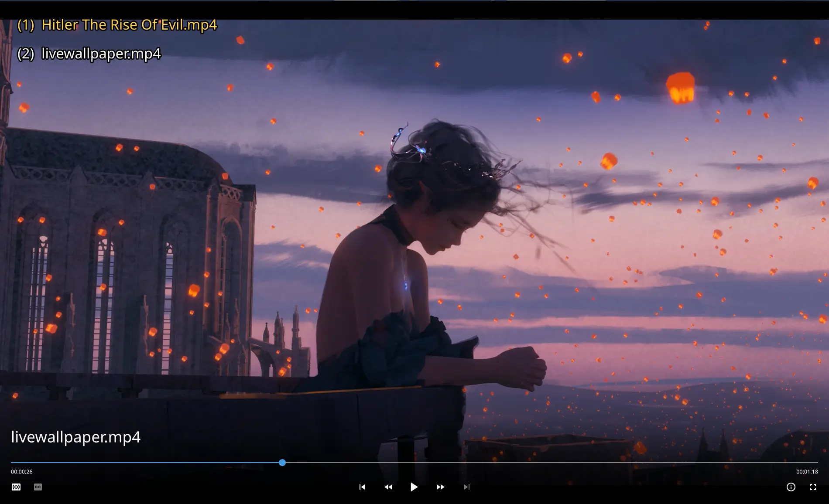The width and height of the screenshot is (829, 504).
Task: Open the audio track selector icon
Action: coord(16,487)
